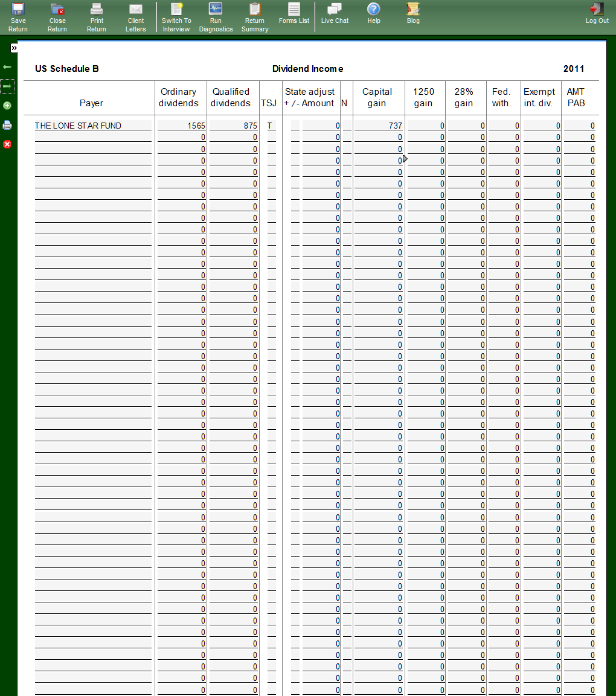Click the green plus add-form icon
The image size is (616, 696).
click(x=7, y=106)
